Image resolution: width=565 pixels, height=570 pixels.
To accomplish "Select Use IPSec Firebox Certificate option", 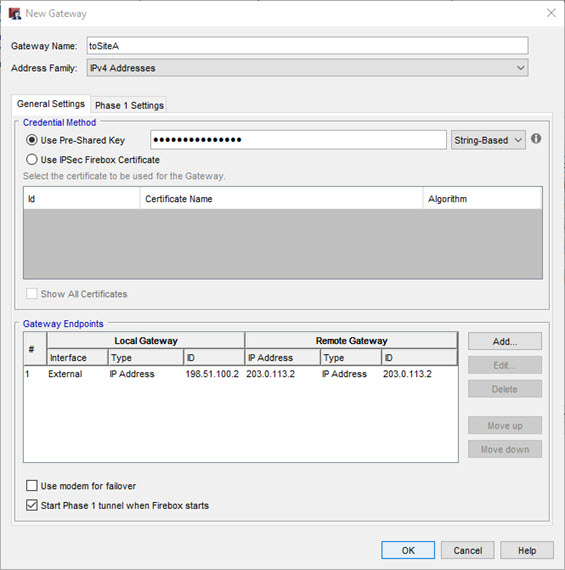I will (32, 160).
